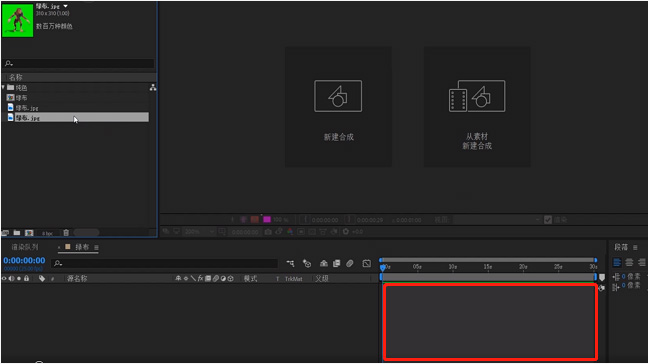Click the 父级 column header

pos(322,278)
